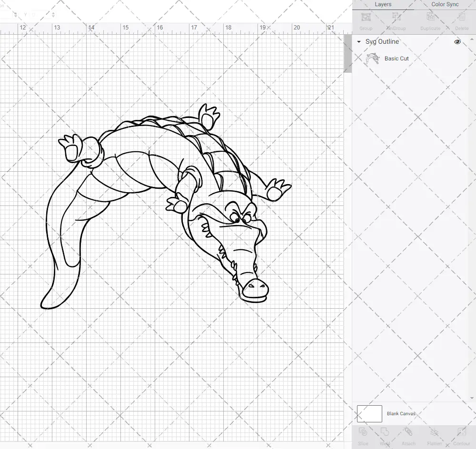Viewport: 476px width, 449px height.
Task: Hide the Svg Outline layer visibility
Action: 457,41
